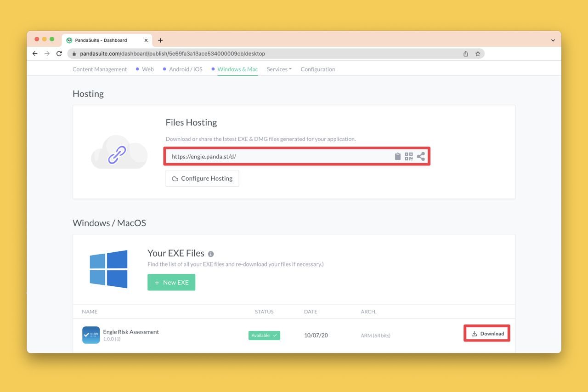
Task: Open the Services dropdown menu
Action: click(x=279, y=69)
